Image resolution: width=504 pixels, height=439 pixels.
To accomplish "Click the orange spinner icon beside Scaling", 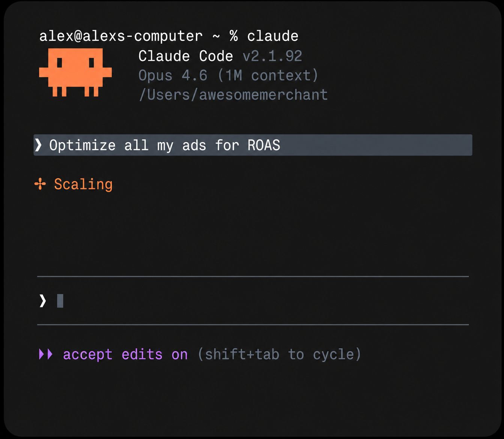I will (x=40, y=184).
